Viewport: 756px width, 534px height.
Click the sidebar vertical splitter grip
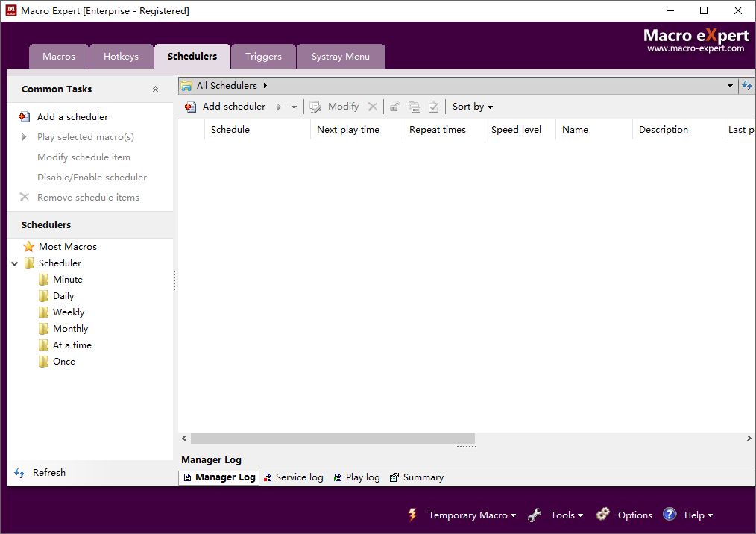[175, 280]
